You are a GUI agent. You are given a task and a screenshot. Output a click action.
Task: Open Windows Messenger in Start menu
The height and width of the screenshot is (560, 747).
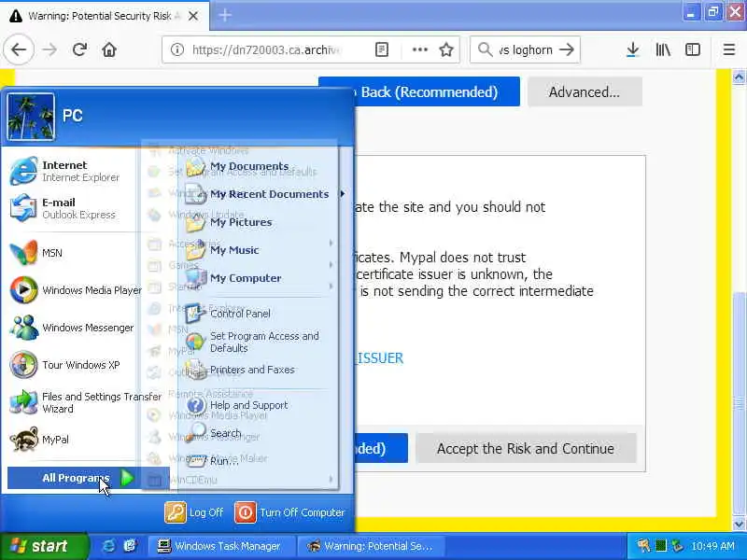click(73, 328)
